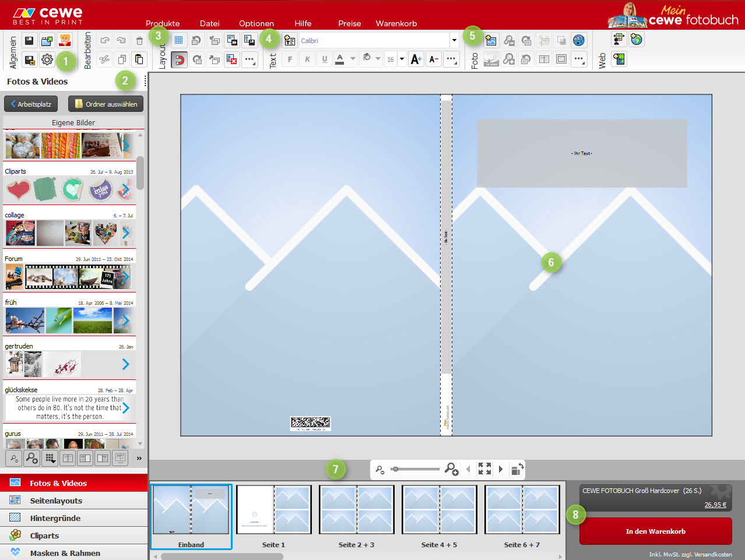Open the text color dropdown
Viewport: 745px width, 560px height.
point(353,59)
